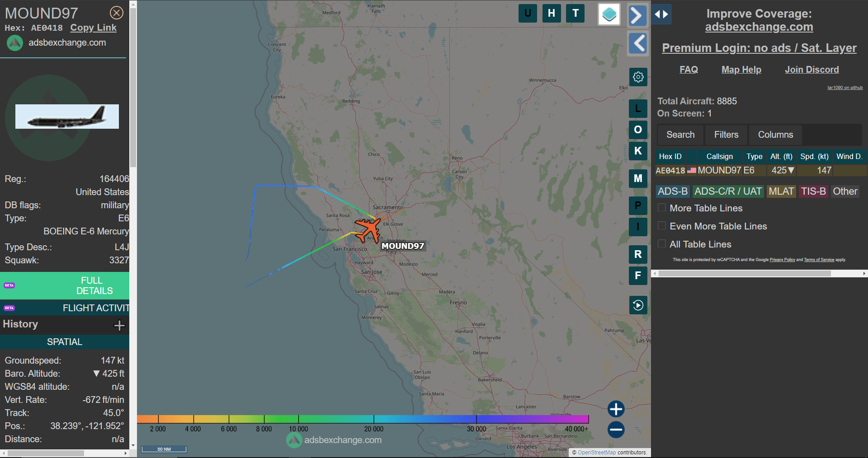
Task: Click the ADS-B source legend
Action: 673,192
